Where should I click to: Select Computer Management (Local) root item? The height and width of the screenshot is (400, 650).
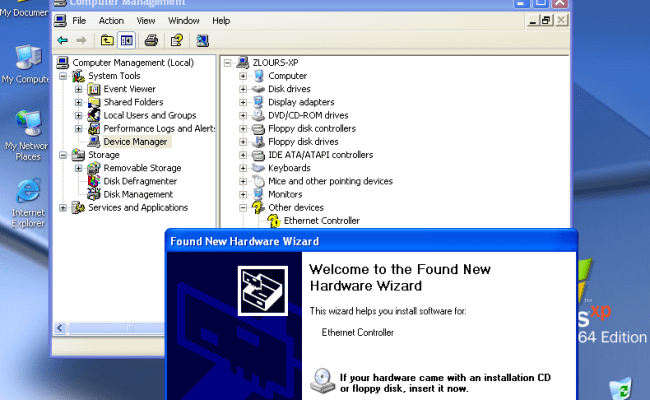[x=133, y=63]
